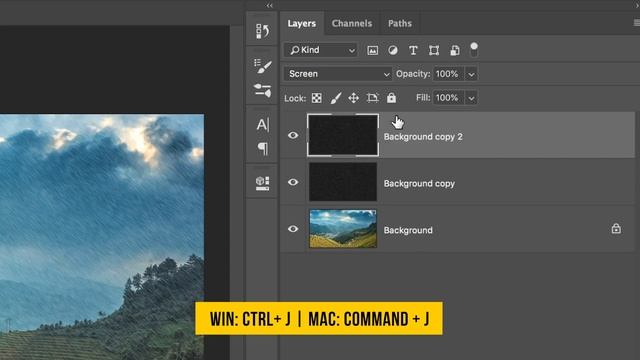Lock all layer attributes
Viewport: 640px width, 360px height.
pyautogui.click(x=391, y=98)
